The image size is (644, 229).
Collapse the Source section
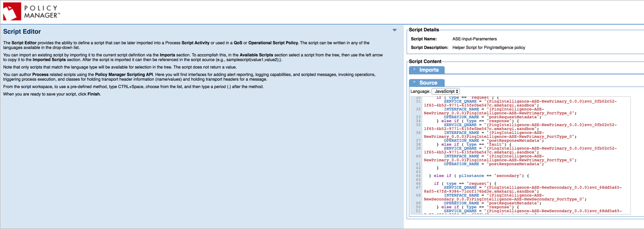coord(428,83)
